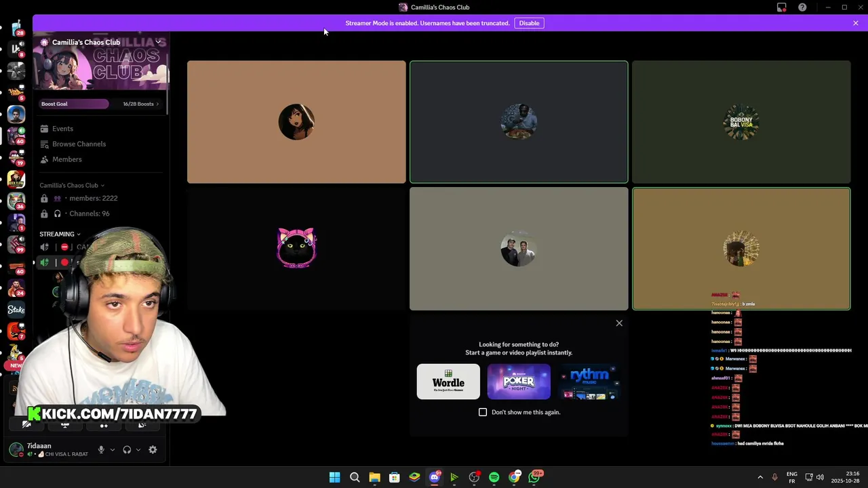Image resolution: width=868 pixels, height=488 pixels.
Task: Start the Rythm music activity
Action: coord(589,382)
